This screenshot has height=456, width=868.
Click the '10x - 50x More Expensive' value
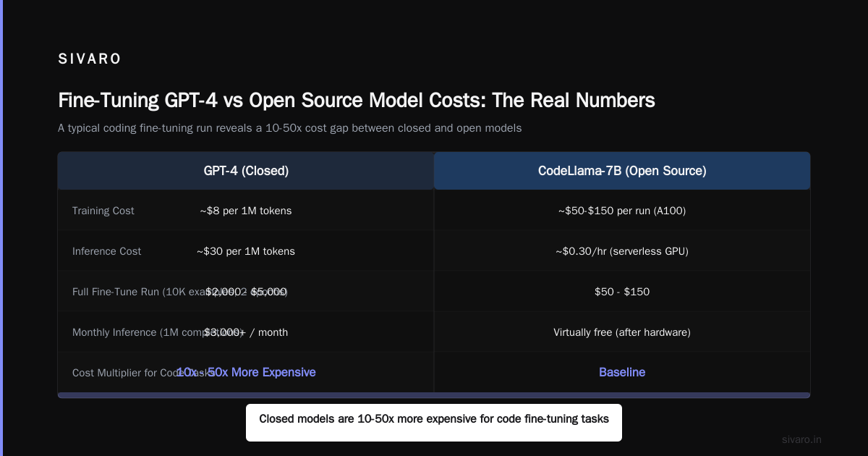(246, 372)
